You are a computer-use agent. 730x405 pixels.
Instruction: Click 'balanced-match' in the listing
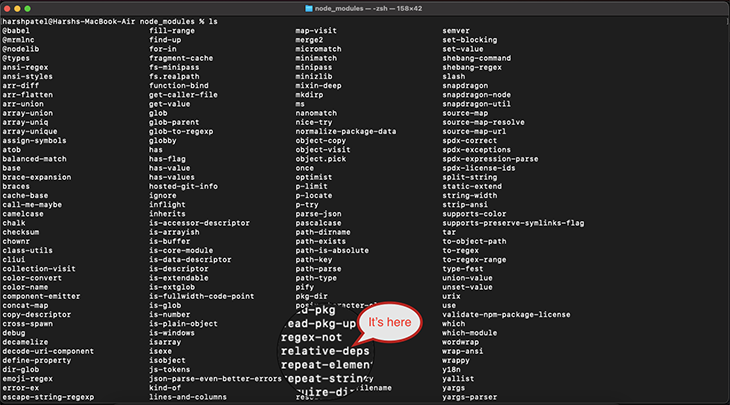point(34,159)
